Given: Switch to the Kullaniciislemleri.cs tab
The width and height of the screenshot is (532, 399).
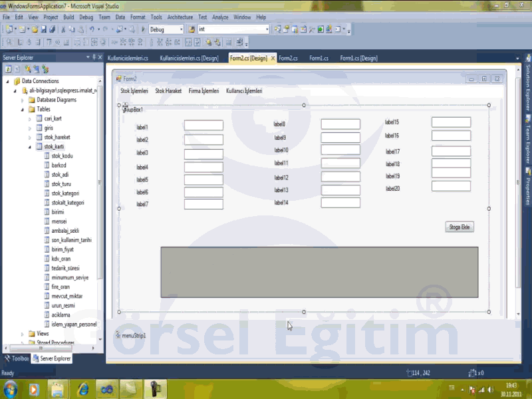Looking at the screenshot, I should coord(128,59).
